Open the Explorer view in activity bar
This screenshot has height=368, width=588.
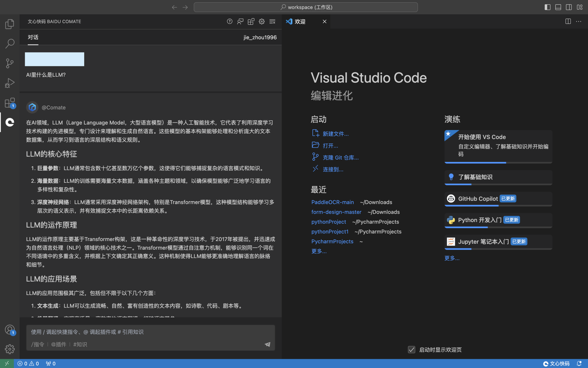[10, 24]
